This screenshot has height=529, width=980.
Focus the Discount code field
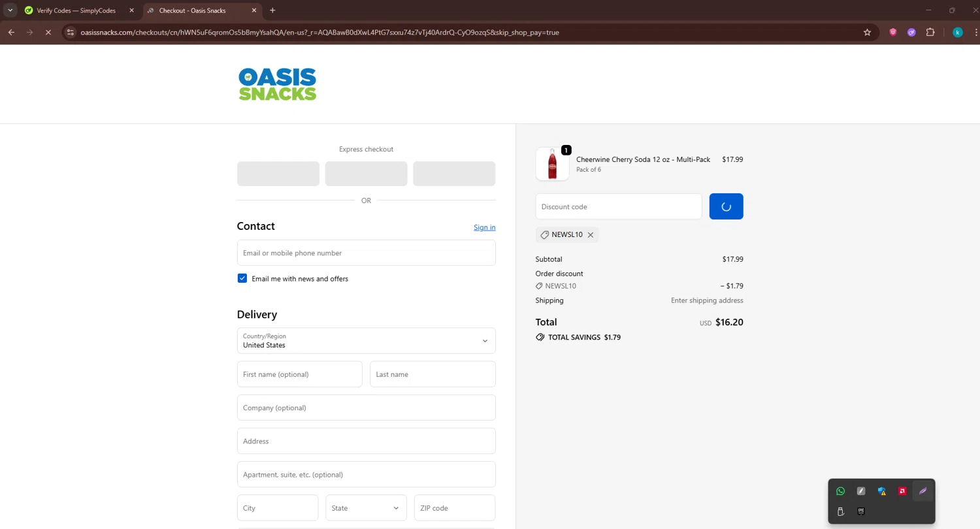(x=619, y=206)
